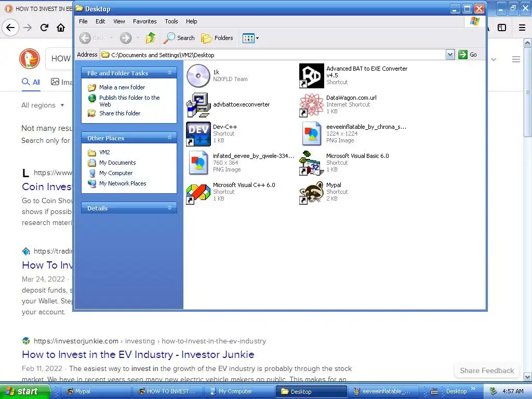Open the Help menu
Screen dimensions: 532x399
(x=191, y=21)
